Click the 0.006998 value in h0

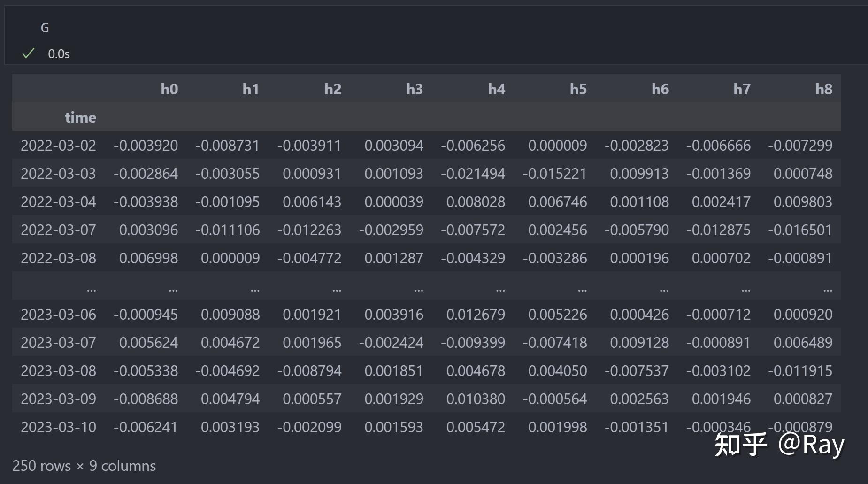pos(148,258)
